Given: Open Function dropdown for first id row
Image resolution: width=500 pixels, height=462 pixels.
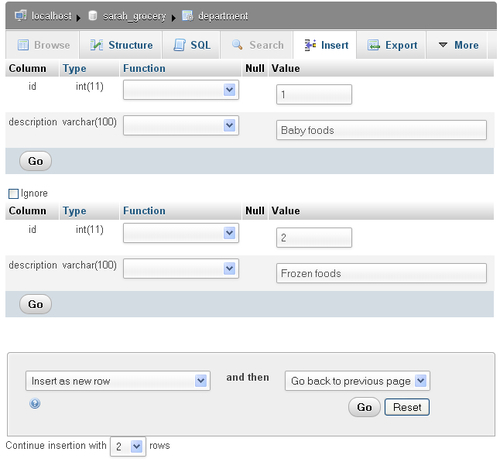Looking at the screenshot, I should pyautogui.click(x=181, y=90).
